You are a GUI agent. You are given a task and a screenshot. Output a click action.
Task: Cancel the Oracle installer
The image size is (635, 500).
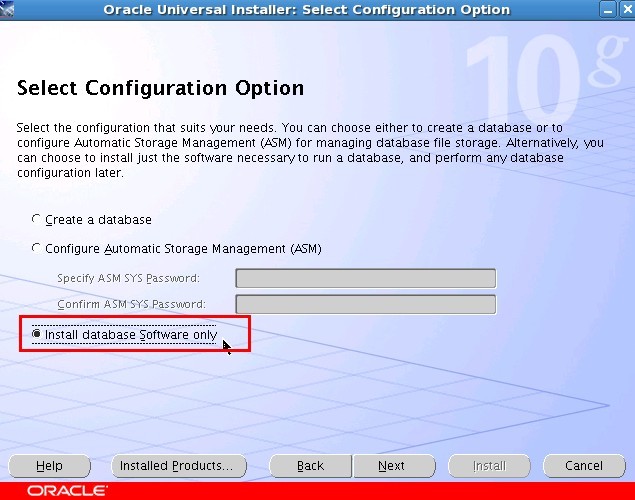584,466
